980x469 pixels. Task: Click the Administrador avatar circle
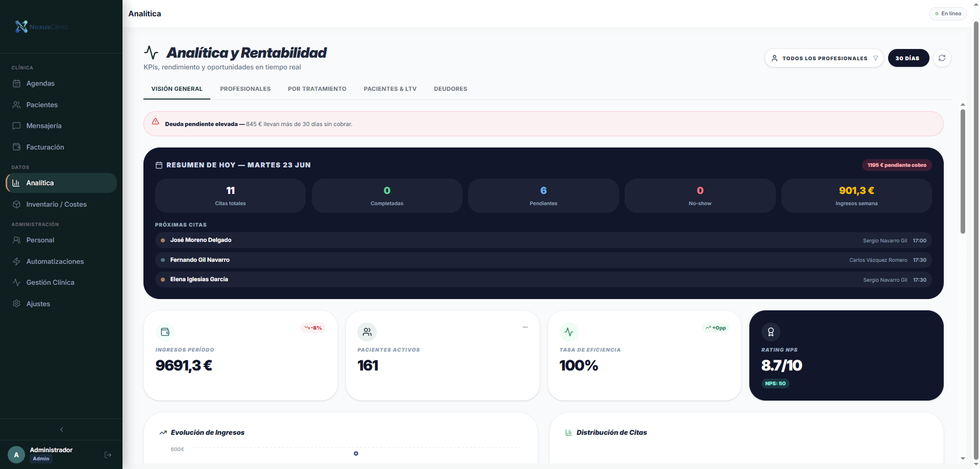pos(16,455)
